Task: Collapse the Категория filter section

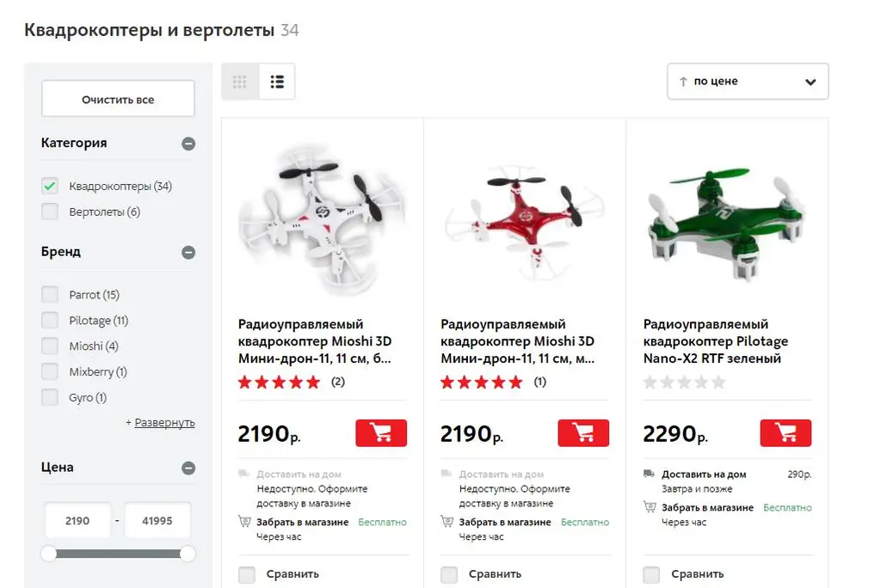Action: [x=188, y=144]
